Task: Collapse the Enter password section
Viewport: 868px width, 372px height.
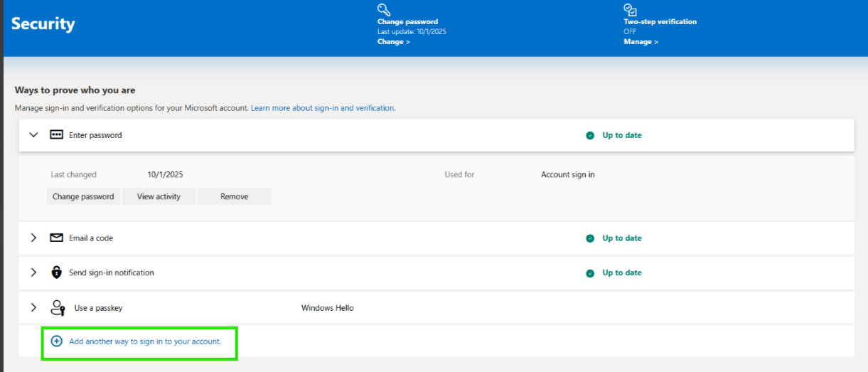Action: (33, 134)
